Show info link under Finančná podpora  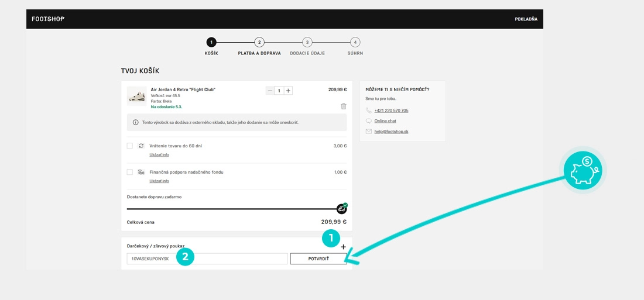point(159,181)
